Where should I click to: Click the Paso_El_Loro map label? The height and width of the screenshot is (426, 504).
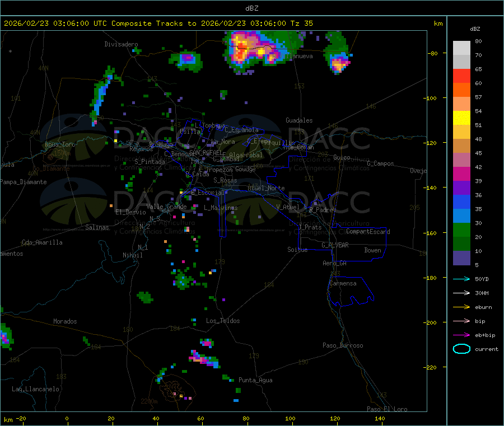click(387, 409)
